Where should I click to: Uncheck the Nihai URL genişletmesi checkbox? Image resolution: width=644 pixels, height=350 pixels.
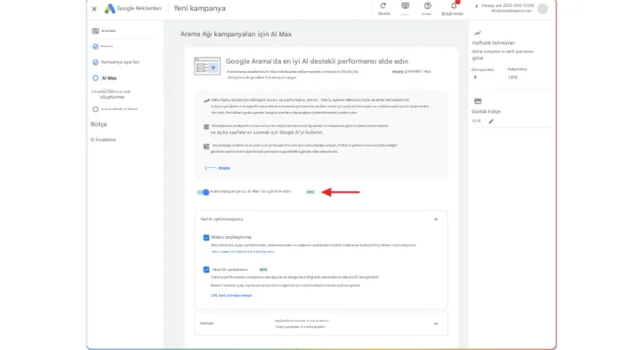click(x=206, y=269)
